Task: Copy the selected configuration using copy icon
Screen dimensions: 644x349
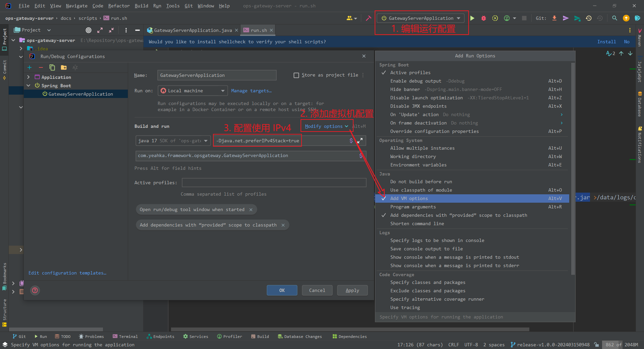Action: (52, 67)
